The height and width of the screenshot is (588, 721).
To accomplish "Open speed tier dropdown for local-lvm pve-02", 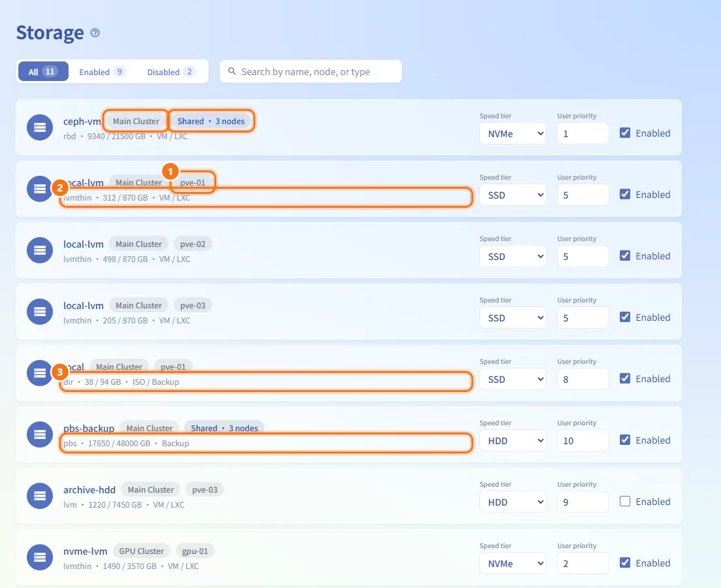I will pyautogui.click(x=513, y=256).
